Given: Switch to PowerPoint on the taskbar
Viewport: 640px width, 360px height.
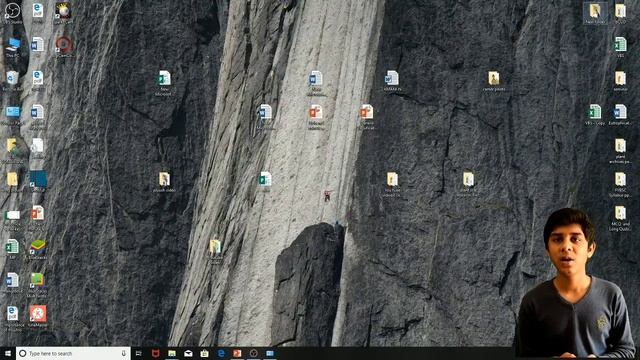Looking at the screenshot, I should click(237, 353).
